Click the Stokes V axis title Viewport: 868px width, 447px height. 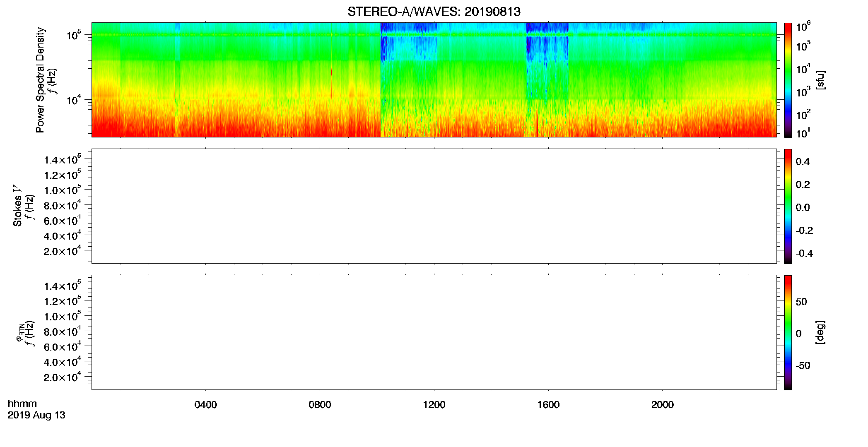click(17, 206)
